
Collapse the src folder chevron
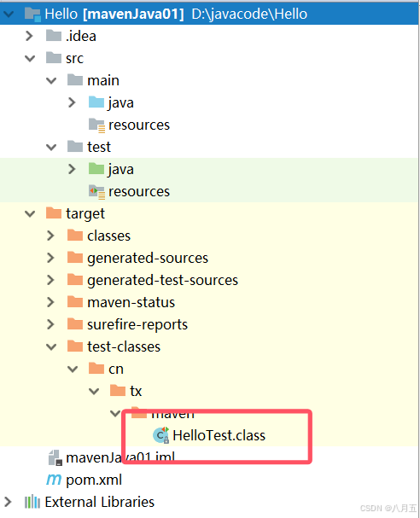pyautogui.click(x=30, y=59)
